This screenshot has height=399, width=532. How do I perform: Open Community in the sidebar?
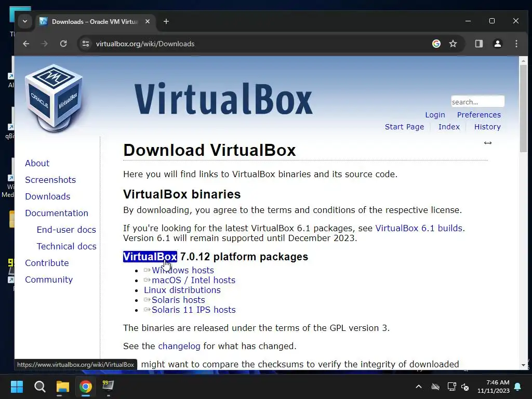tap(49, 280)
